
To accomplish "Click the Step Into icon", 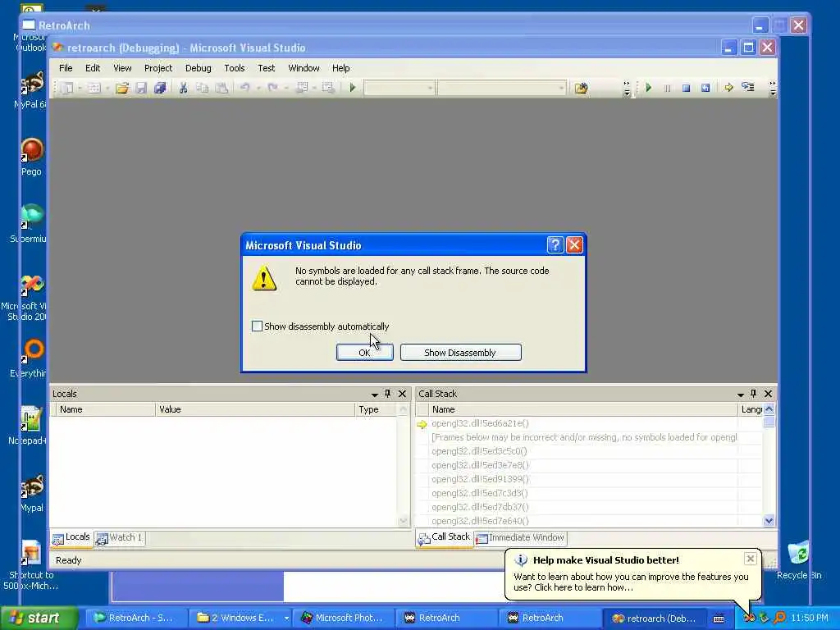I will tap(748, 87).
